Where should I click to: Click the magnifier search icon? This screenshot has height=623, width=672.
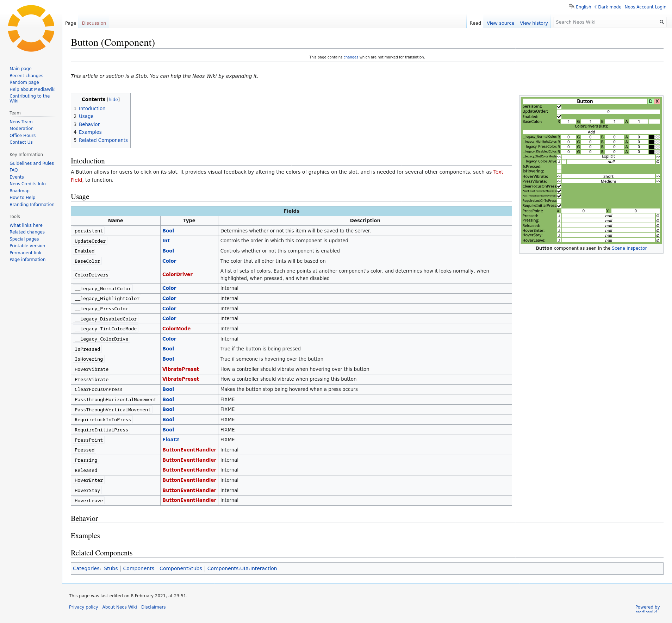coord(661,22)
